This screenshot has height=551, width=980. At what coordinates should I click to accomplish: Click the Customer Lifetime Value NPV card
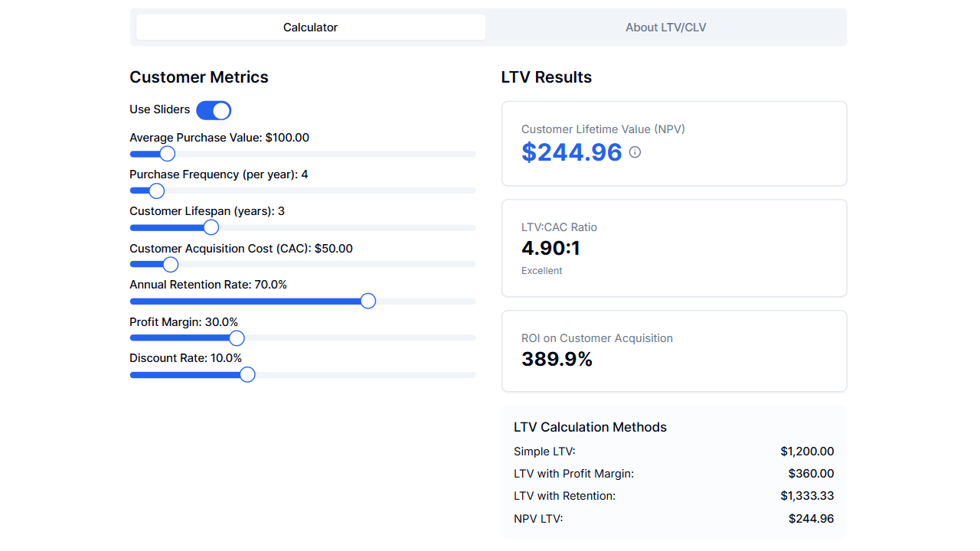click(x=674, y=143)
